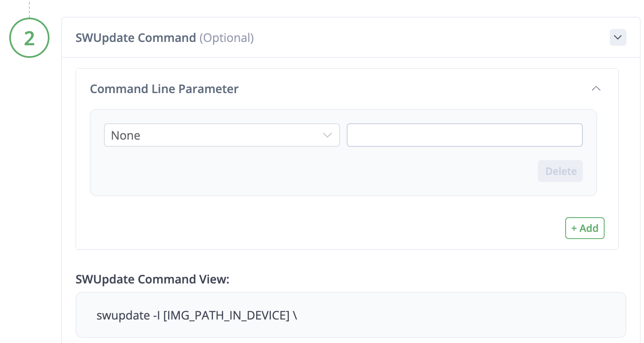Click the (Optional) label in the header
644x343 pixels.
(226, 38)
